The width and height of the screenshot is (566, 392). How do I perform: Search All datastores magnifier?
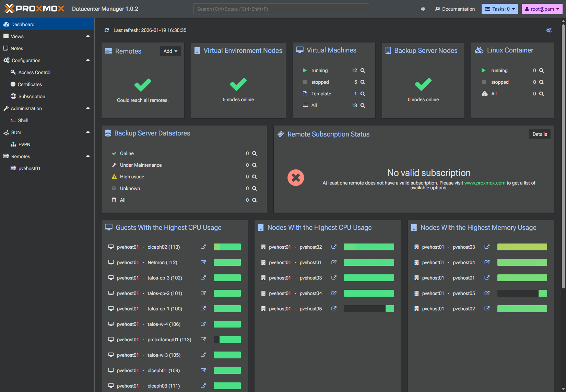coord(255,200)
